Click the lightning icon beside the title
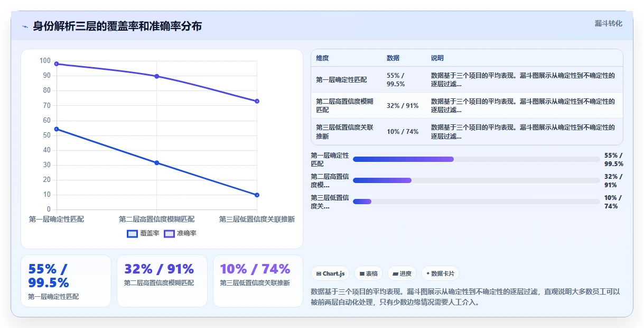Image resolution: width=644 pixels, height=328 pixels. 25,26
